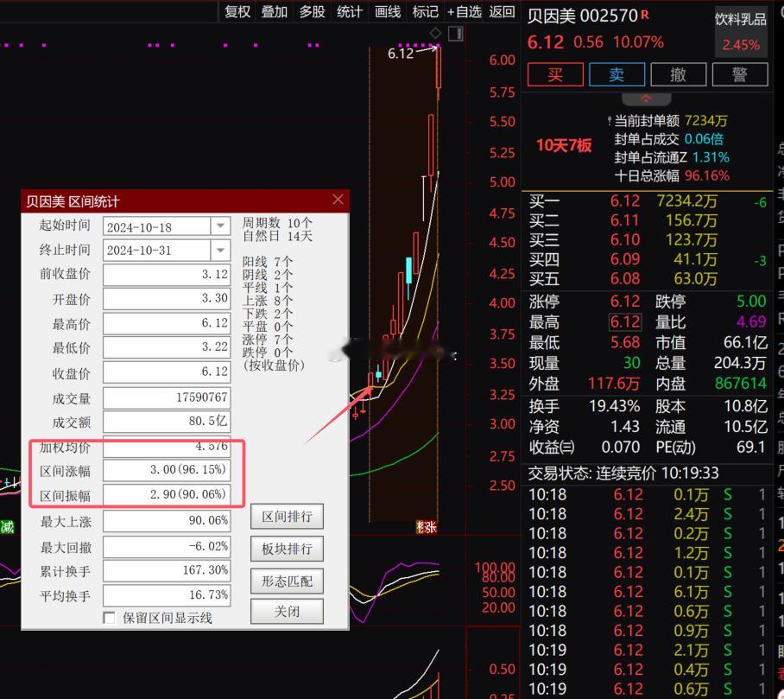Click the 区间涨幅 value 3.00(96.15%)

pyautogui.click(x=167, y=470)
